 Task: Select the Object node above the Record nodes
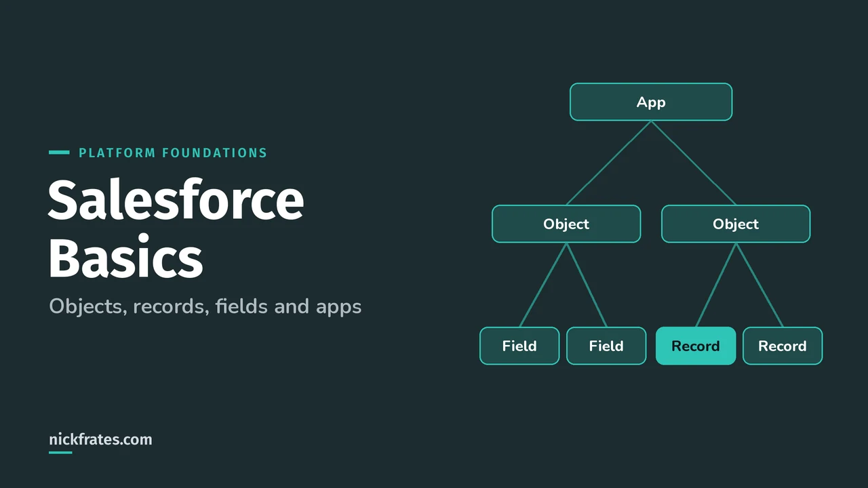tap(736, 224)
